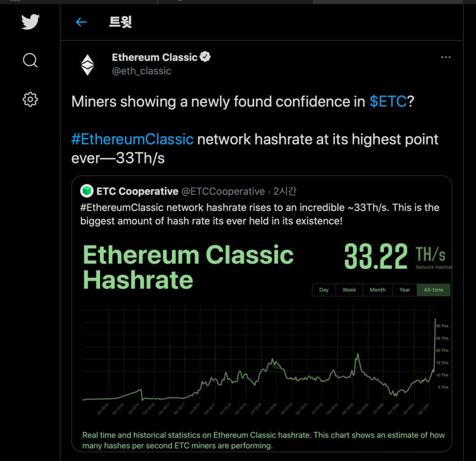This screenshot has width=476, height=461.
Task: Go back using the left arrow
Action: click(81, 22)
